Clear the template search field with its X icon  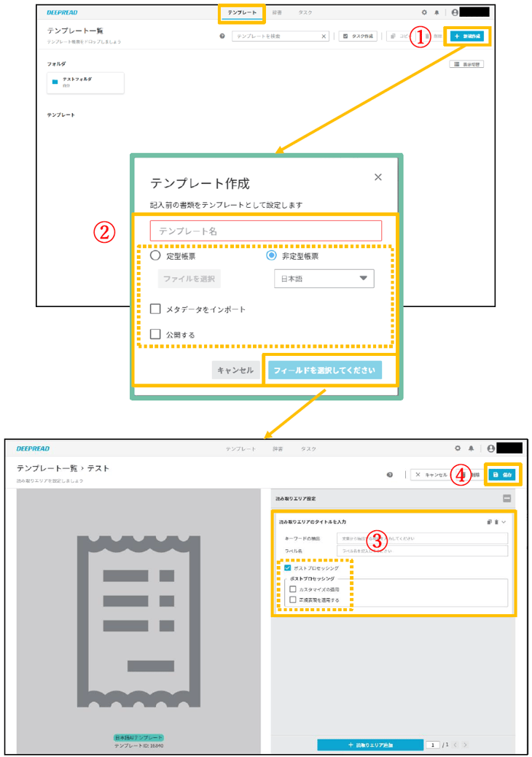[x=324, y=36]
